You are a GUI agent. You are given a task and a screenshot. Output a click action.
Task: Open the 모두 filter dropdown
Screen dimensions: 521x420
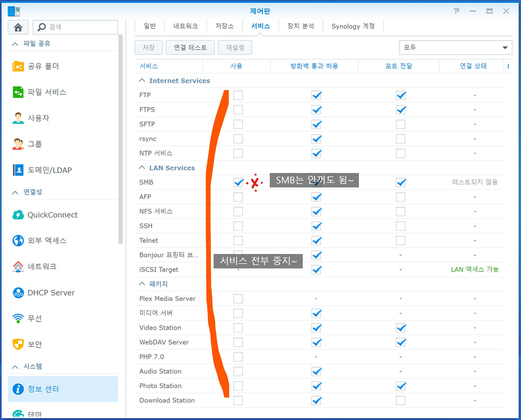(455, 47)
